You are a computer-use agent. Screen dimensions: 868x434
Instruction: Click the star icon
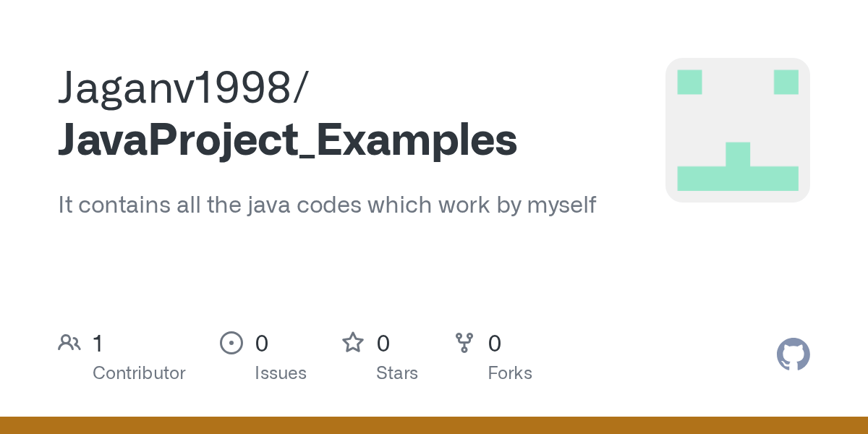[x=353, y=343]
